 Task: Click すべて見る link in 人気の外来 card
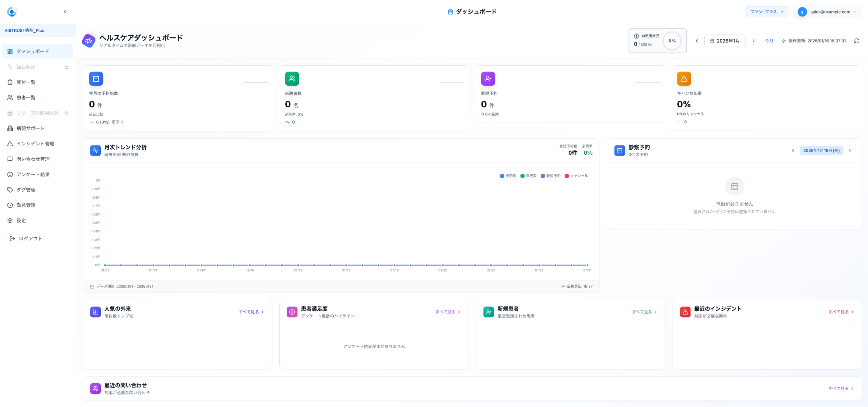click(x=251, y=312)
